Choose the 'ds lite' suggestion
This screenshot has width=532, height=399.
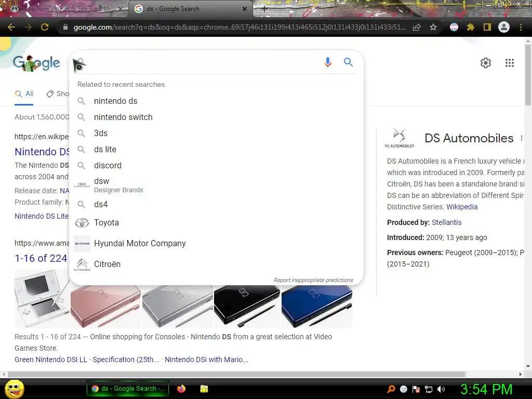tap(216, 149)
